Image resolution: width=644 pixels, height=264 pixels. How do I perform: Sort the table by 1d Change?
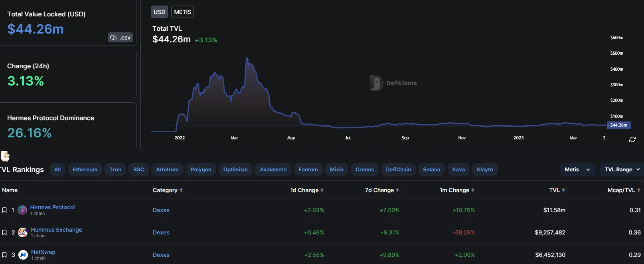click(x=307, y=190)
